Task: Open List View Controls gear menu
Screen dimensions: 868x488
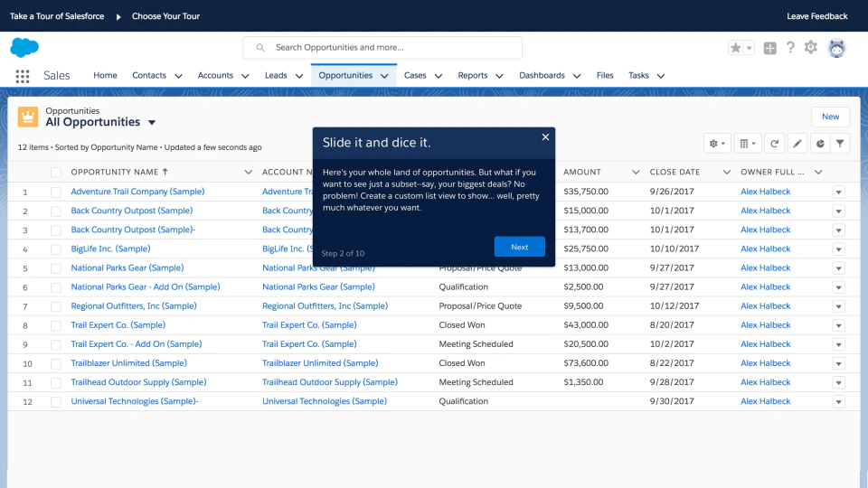Action: [x=717, y=144]
